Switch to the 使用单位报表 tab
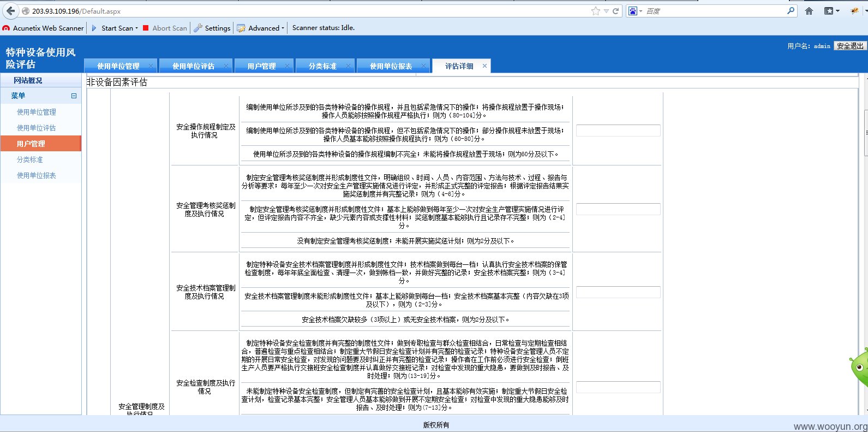This screenshot has width=868, height=432. click(x=391, y=66)
